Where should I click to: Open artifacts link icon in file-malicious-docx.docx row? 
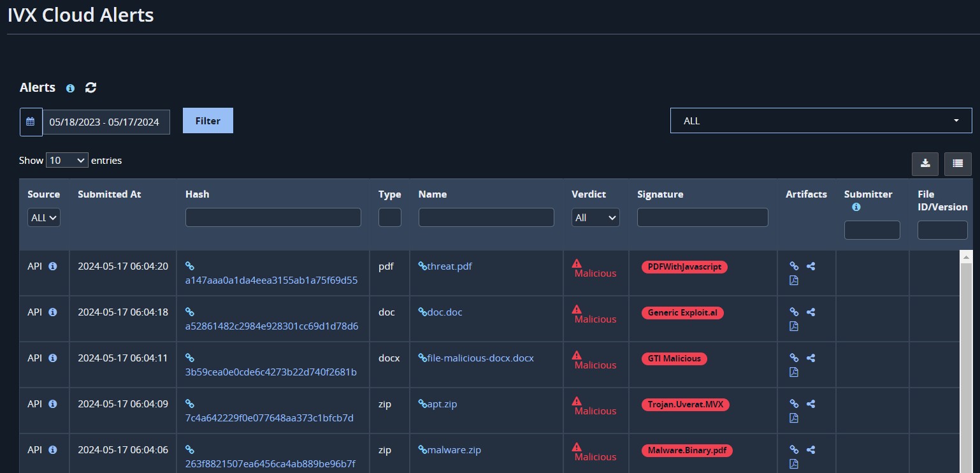pyautogui.click(x=794, y=358)
